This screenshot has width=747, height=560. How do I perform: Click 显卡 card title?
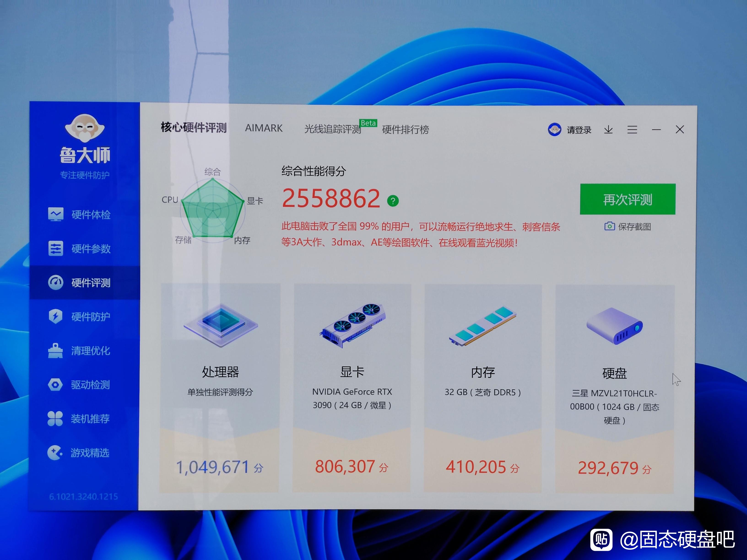352,372
